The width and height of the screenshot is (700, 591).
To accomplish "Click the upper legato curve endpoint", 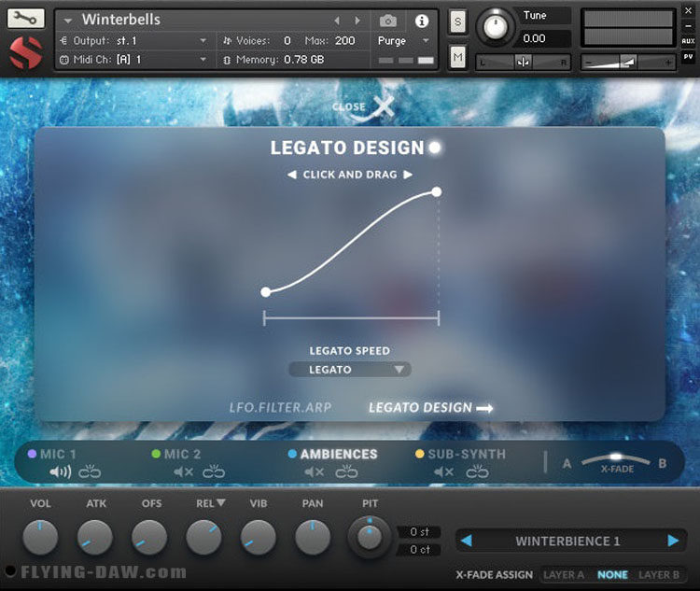I will (x=437, y=192).
